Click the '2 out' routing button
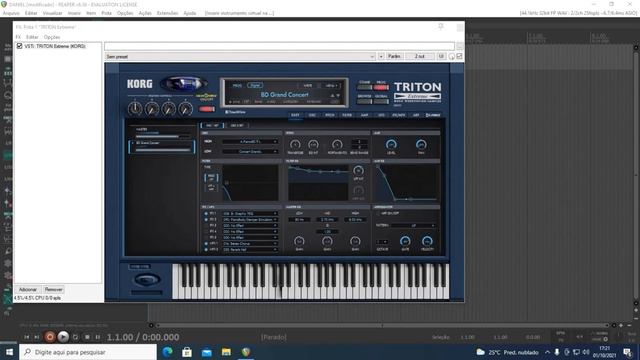 (420, 56)
